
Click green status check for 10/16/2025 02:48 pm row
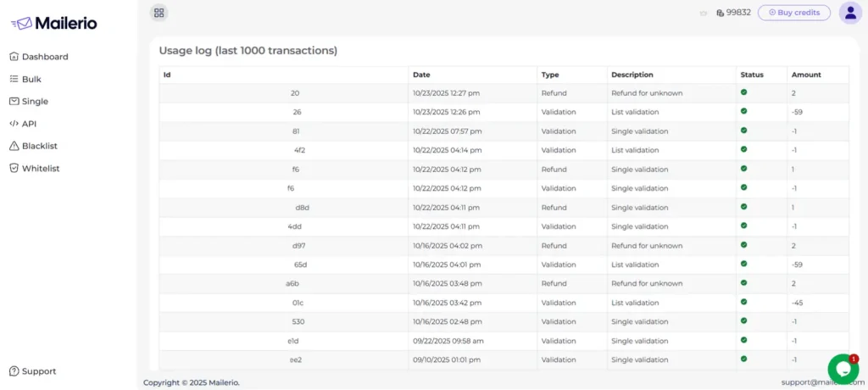[744, 320]
